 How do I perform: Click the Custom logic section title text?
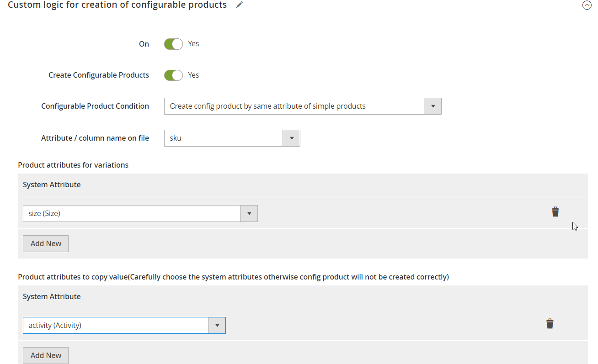pos(117,5)
